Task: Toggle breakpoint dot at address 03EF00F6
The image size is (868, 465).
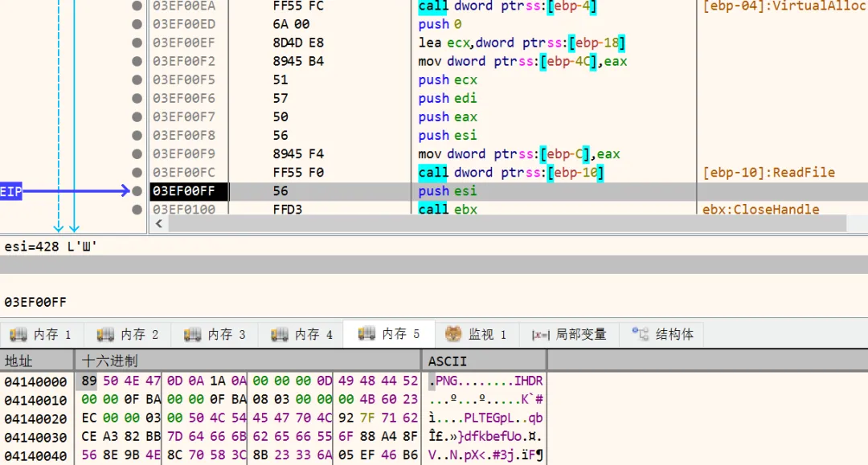Action: coord(137,99)
